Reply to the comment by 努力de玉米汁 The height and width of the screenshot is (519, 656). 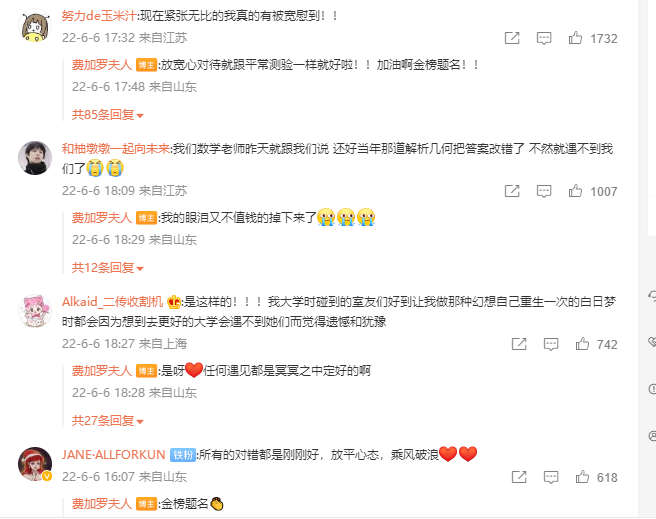(x=544, y=38)
